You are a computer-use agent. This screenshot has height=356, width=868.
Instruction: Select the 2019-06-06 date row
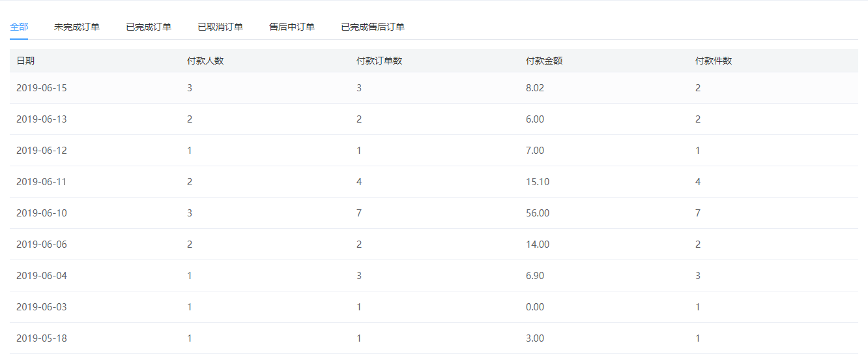tap(434, 245)
